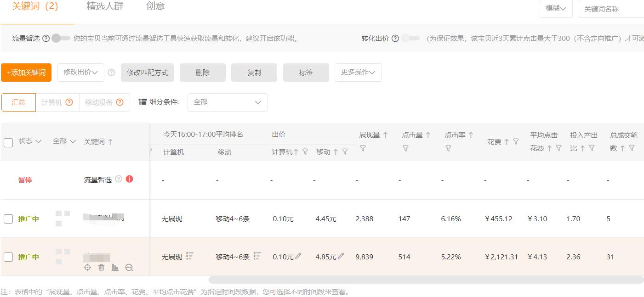Screen dimensions: 644x297
Task: Open the ranking detail icon next to 无展现
Action: coord(189,256)
